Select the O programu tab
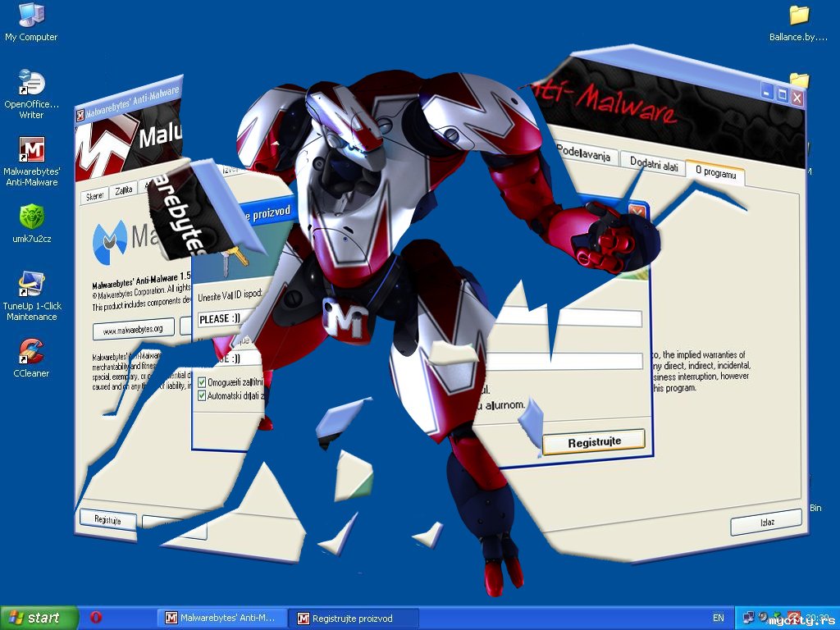This screenshot has width=840, height=630. click(715, 172)
